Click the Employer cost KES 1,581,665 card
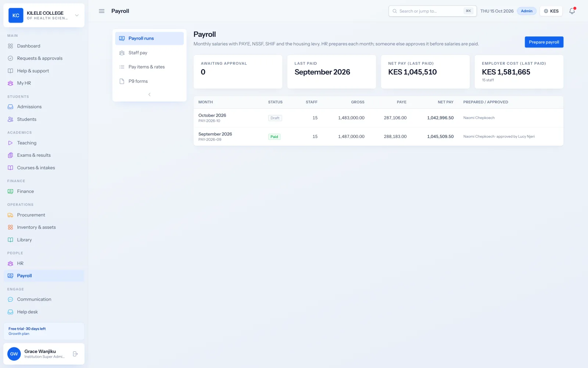The image size is (588, 368). (x=519, y=72)
